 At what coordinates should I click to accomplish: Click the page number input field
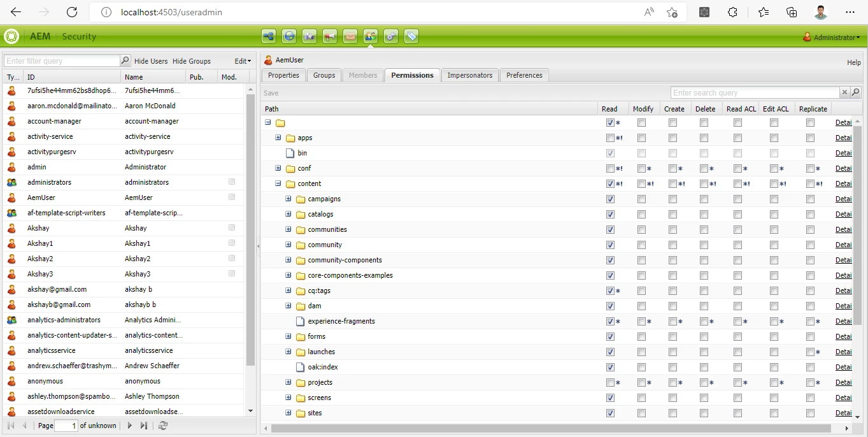coord(66,426)
